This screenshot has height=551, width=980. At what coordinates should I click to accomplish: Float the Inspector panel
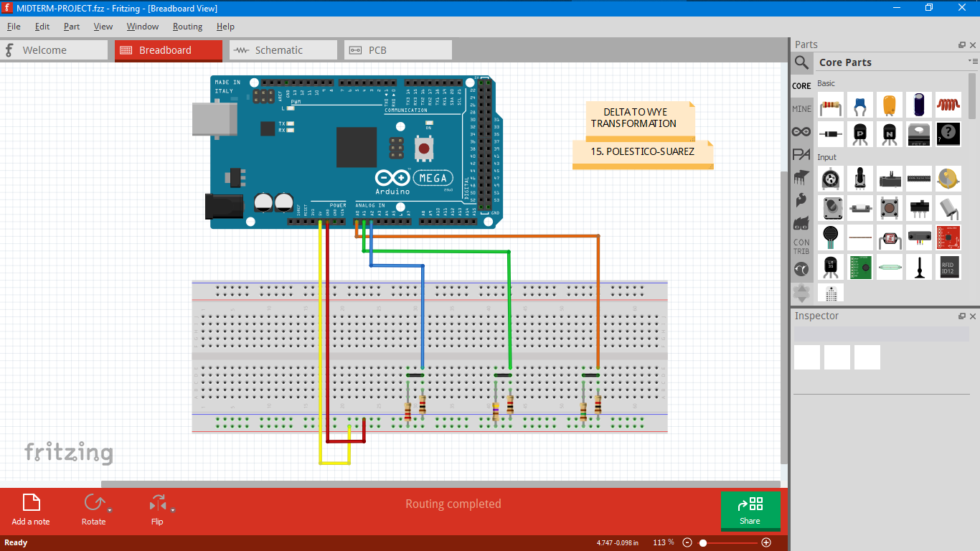[x=962, y=316]
